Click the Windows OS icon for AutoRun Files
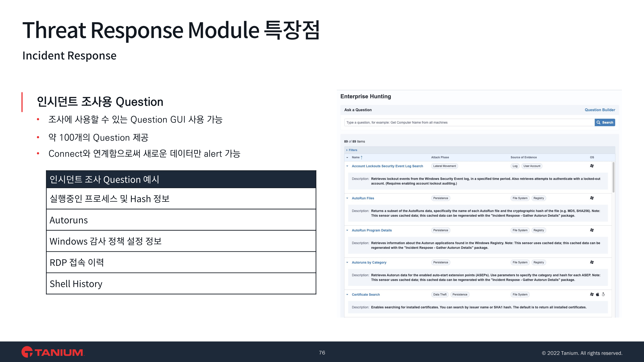 592,198
